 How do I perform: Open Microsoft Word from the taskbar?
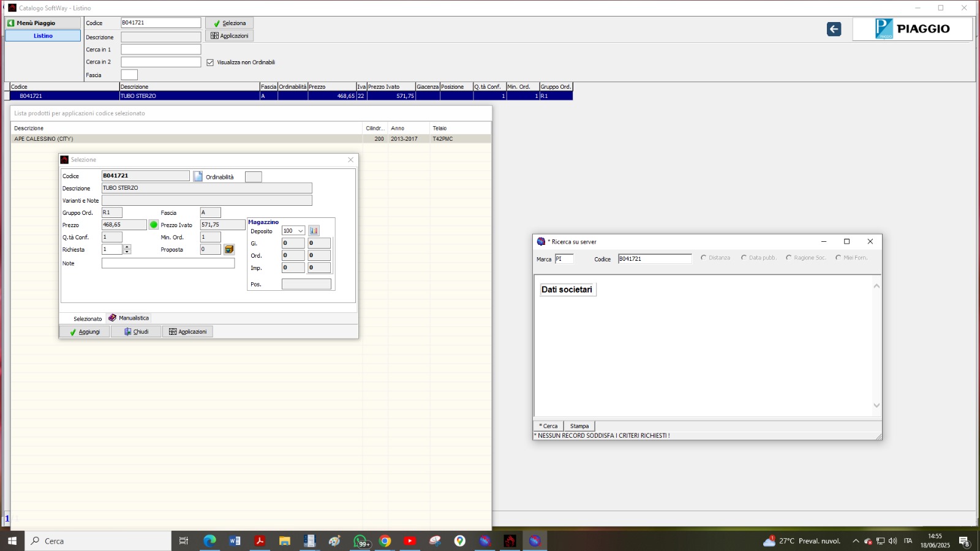[235, 541]
